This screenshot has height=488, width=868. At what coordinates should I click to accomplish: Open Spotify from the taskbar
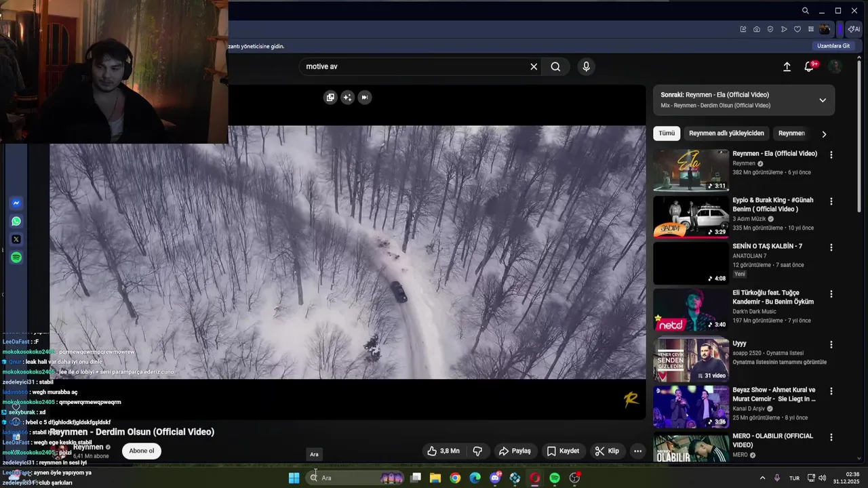click(555, 478)
